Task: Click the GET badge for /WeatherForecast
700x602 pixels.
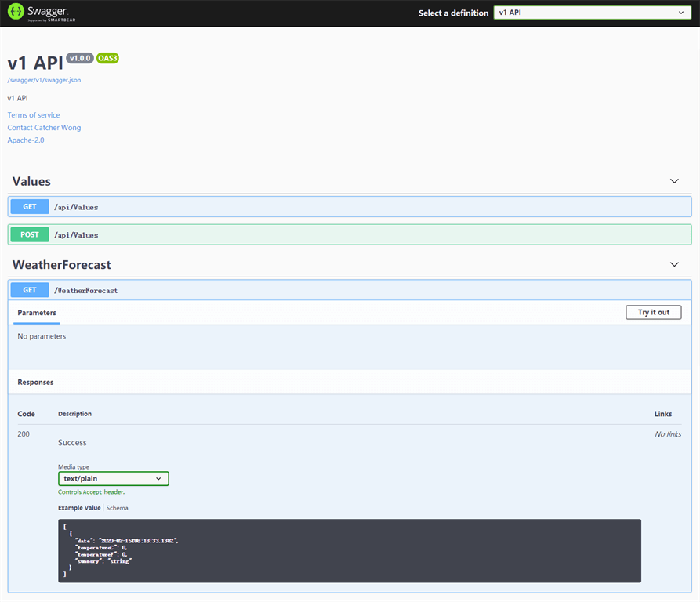Action: point(30,290)
